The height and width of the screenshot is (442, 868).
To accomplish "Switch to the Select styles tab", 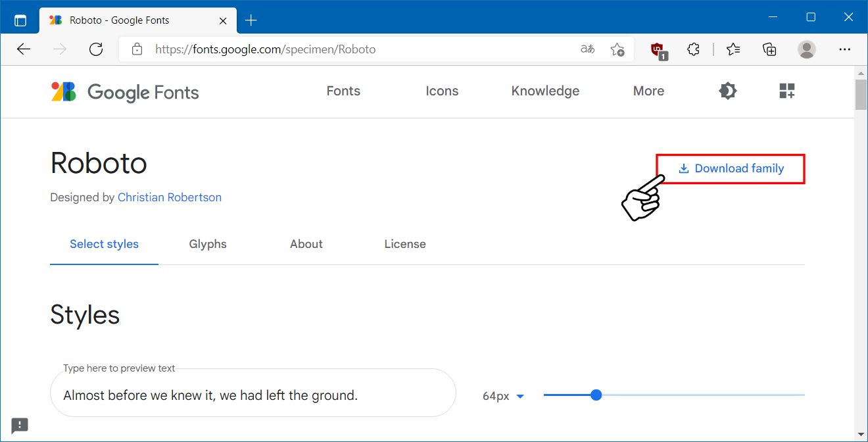I will [104, 244].
